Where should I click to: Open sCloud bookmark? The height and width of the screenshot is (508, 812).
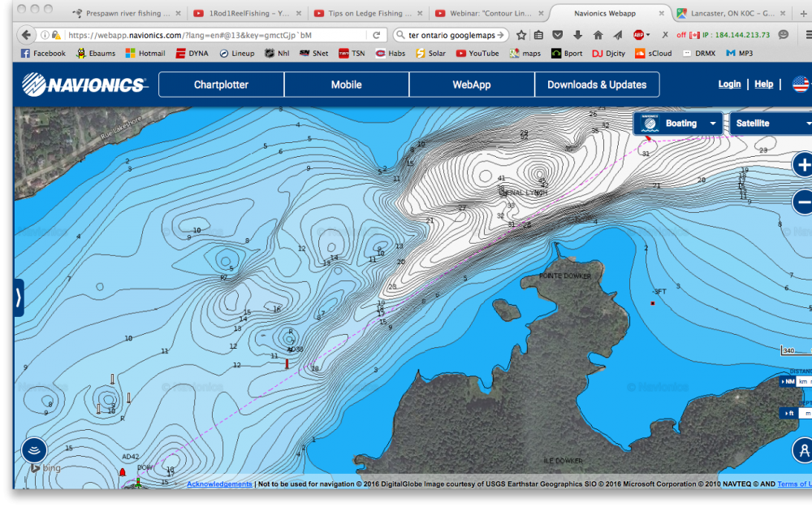tap(653, 53)
